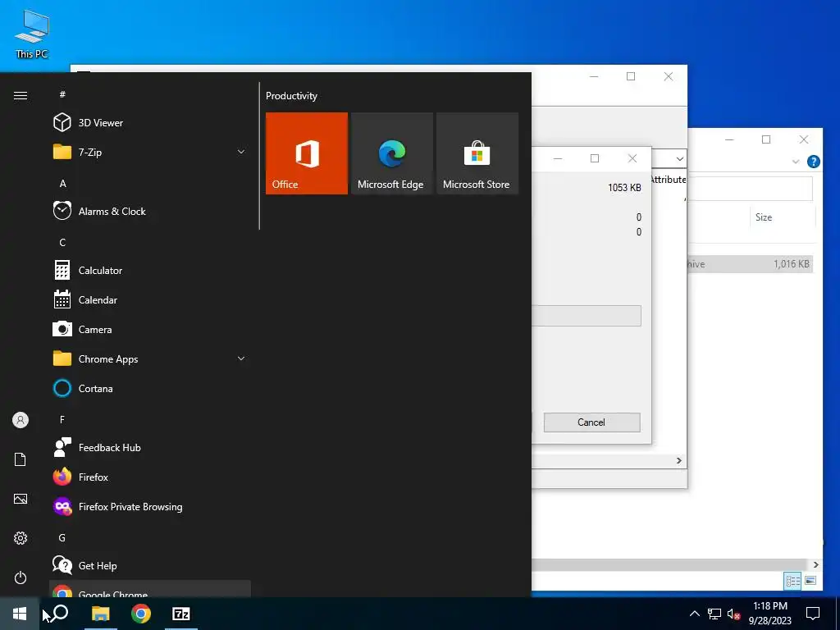Open Documents from Start sidebar
The width and height of the screenshot is (840, 630).
pos(21,459)
